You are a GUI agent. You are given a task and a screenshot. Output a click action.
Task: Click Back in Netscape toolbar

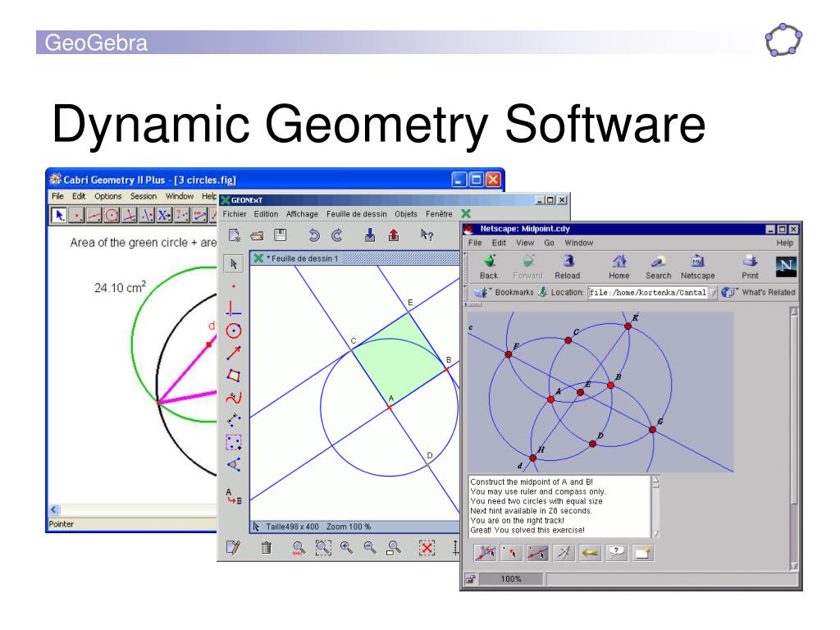489,267
